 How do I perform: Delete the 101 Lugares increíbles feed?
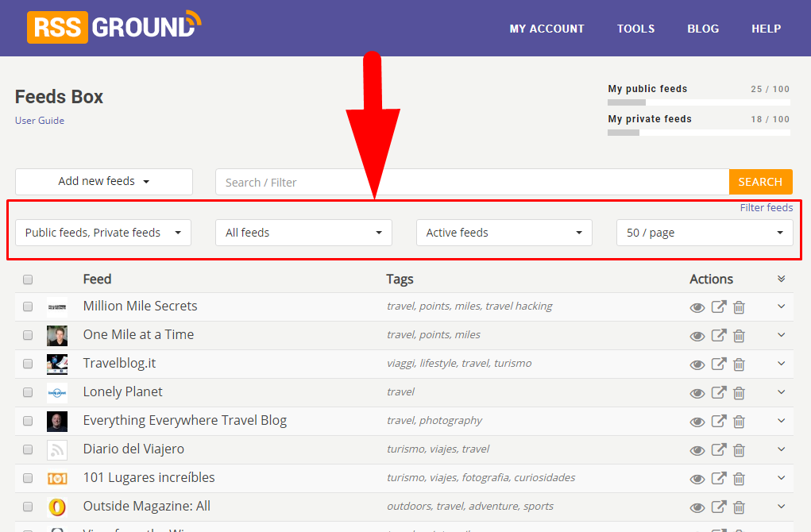pos(739,478)
